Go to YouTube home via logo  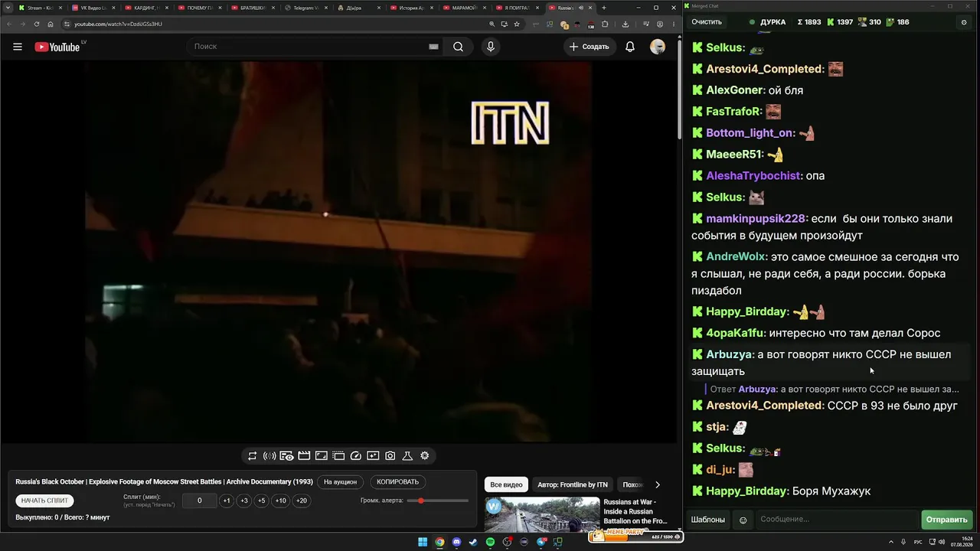57,47
